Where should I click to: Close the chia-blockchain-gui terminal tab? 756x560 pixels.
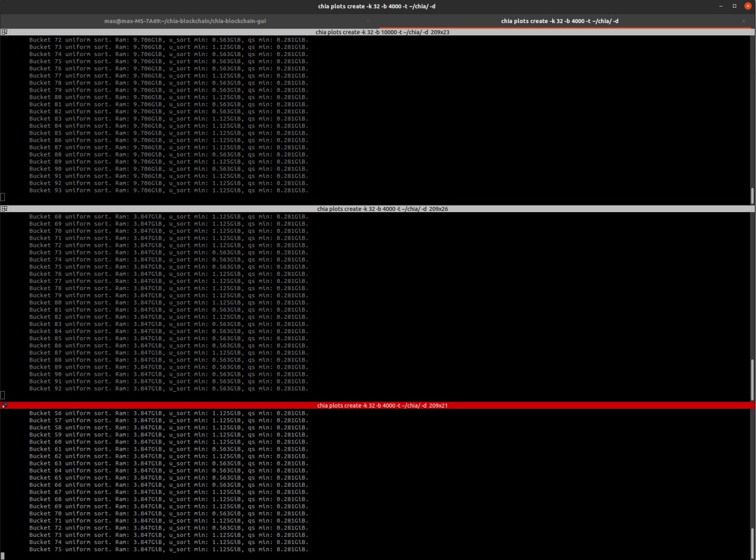[367, 21]
